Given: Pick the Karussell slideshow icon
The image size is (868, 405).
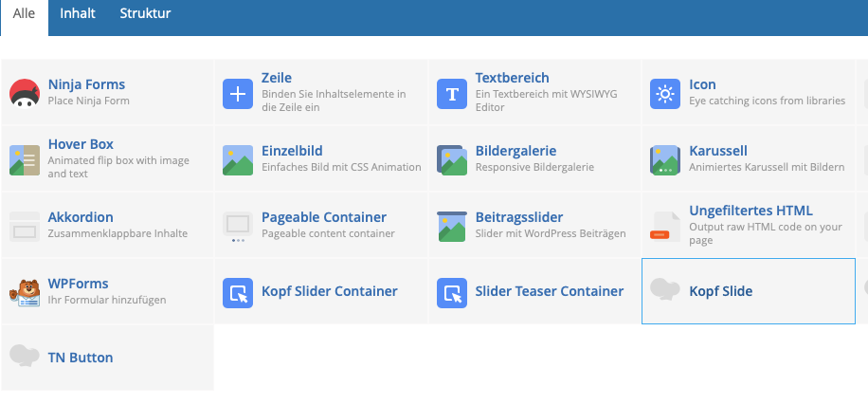Looking at the screenshot, I should pyautogui.click(x=665, y=160).
